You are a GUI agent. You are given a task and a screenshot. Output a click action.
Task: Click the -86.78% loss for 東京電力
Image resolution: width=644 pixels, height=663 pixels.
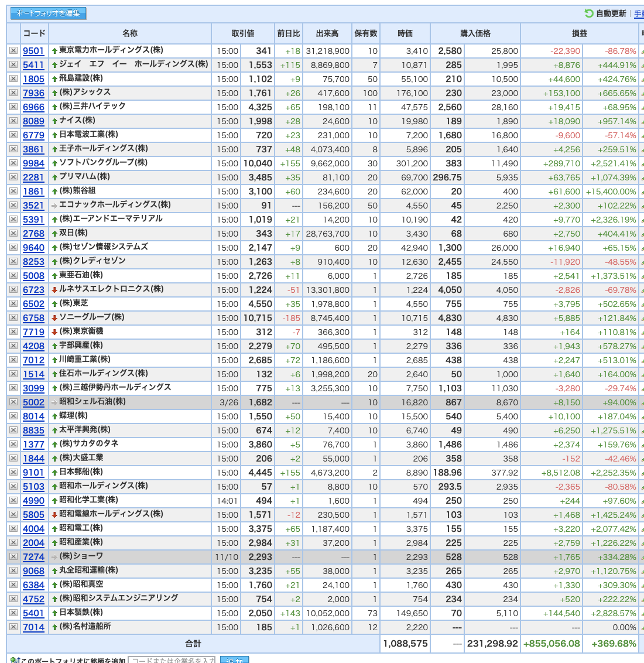pyautogui.click(x=621, y=51)
